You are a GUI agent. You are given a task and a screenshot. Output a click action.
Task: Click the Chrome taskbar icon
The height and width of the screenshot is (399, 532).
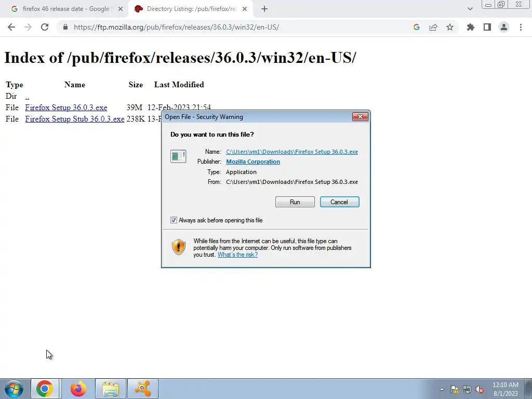(x=45, y=389)
